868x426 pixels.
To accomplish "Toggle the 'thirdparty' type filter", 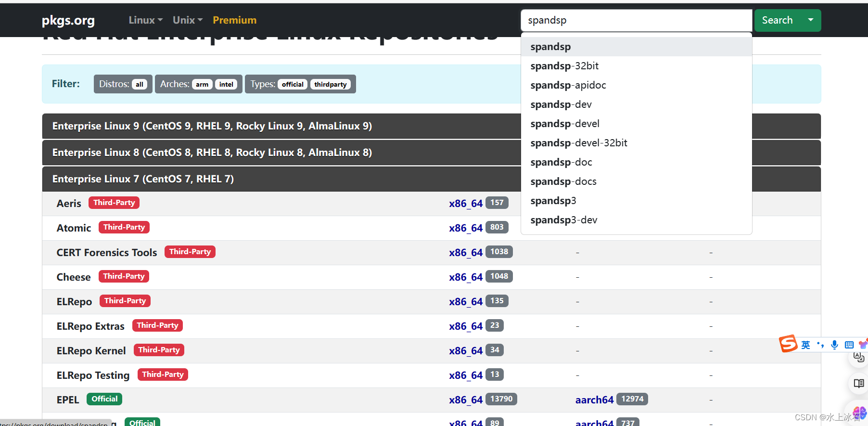I will pos(330,84).
